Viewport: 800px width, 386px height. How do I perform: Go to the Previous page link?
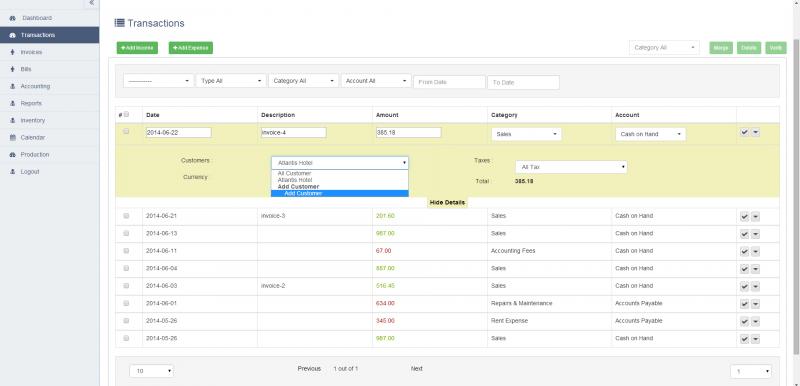pos(309,368)
